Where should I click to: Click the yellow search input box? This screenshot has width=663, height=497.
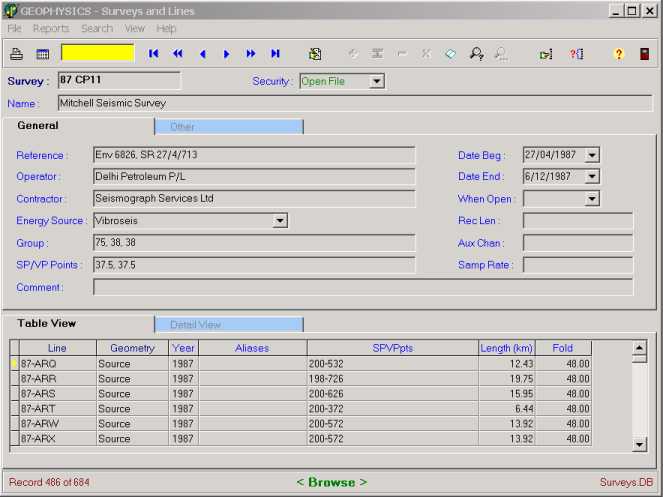click(x=98, y=53)
